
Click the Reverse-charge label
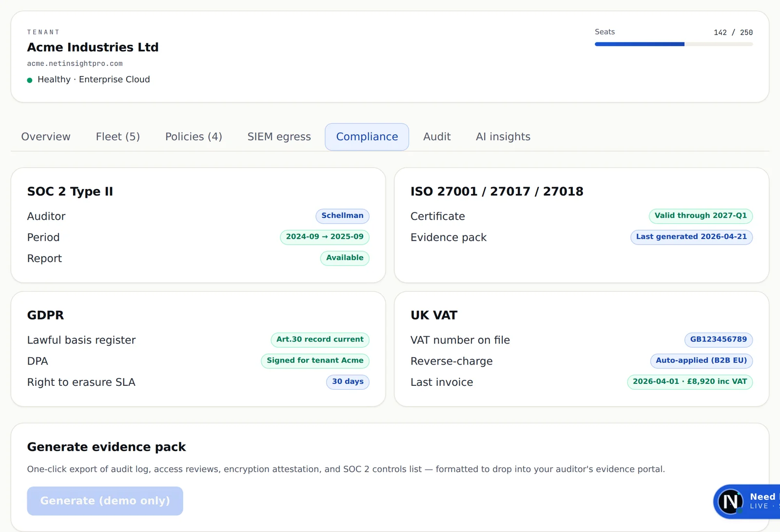(451, 361)
